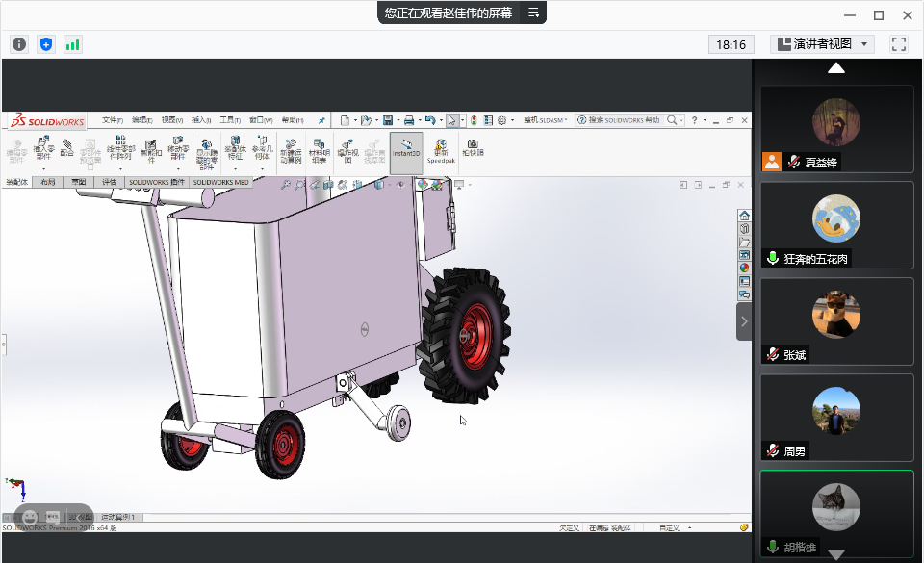
Task: Open the 编辑 menu in SolidWorks
Action: click(142, 120)
